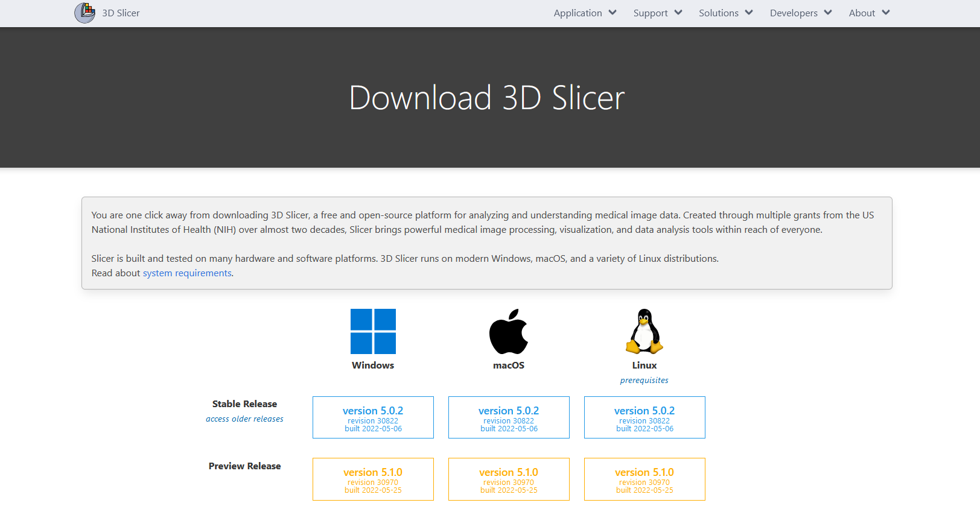Expand the Support dropdown chevron
This screenshot has height=532, width=980.
[678, 13]
